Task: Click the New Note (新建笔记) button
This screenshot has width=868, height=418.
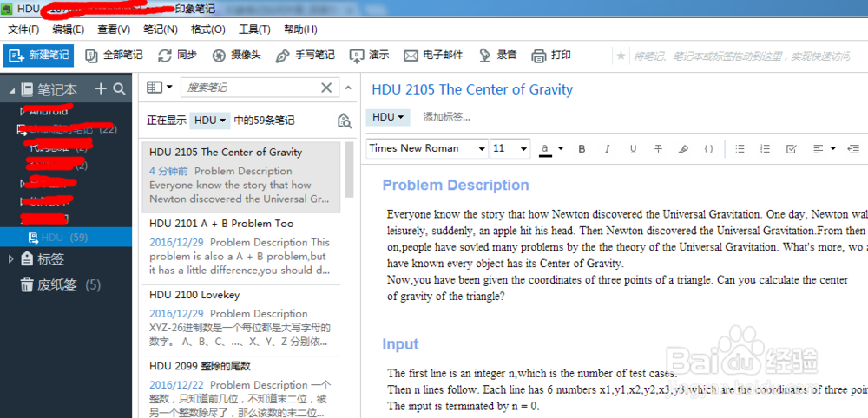Action: click(x=39, y=56)
